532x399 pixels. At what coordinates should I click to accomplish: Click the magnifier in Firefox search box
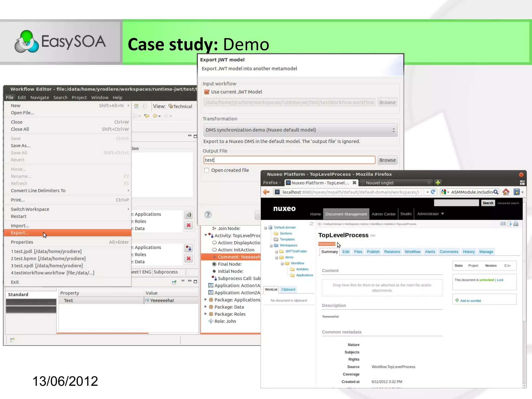496,192
